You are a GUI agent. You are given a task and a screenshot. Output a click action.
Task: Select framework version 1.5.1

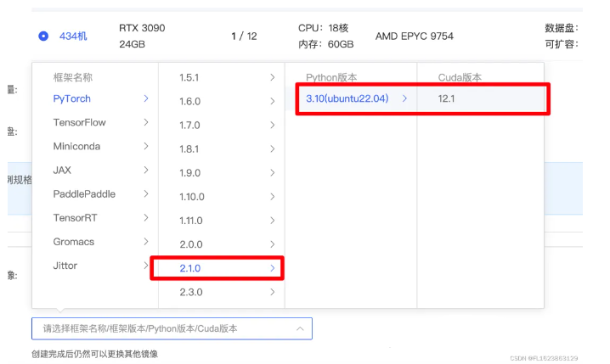point(189,77)
